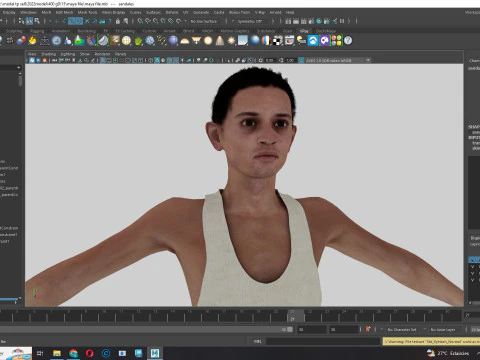The image size is (480, 360).
Task: Click the select by hierarchy icon
Action: tap(21, 21)
